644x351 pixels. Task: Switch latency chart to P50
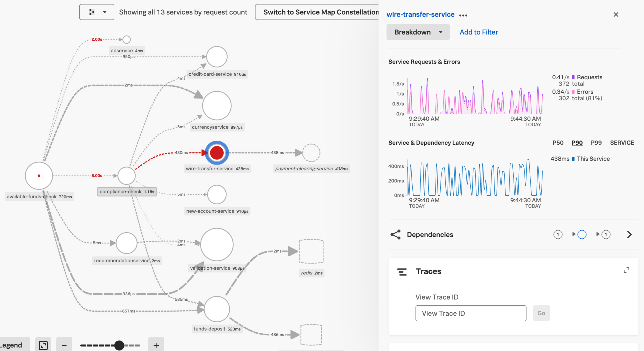pyautogui.click(x=558, y=143)
